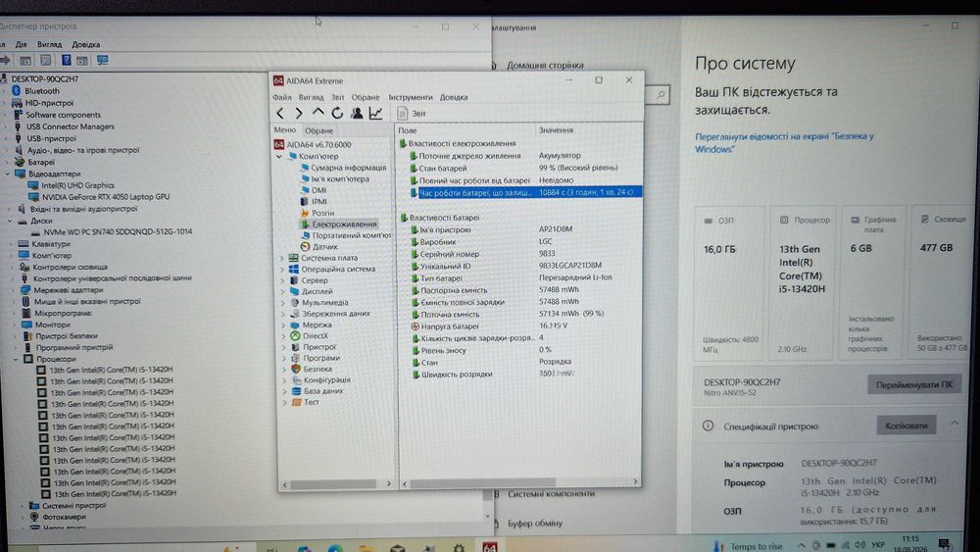Image resolution: width=980 pixels, height=552 pixels.
Task: Open Довідка menu in AIDA64
Action: 453,97
